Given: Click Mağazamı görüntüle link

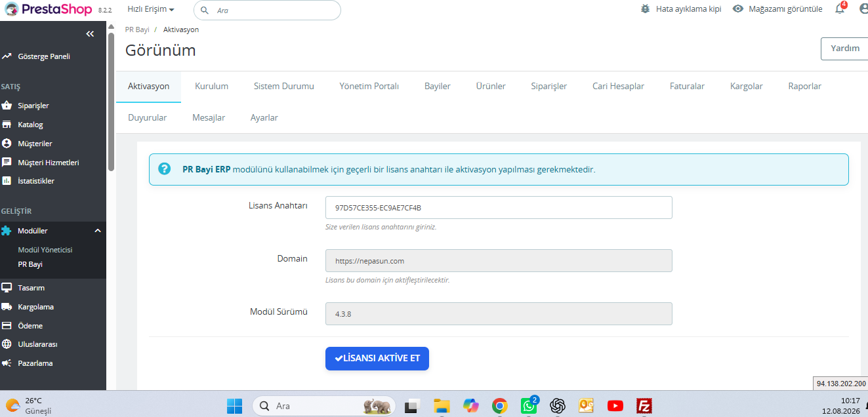Looking at the screenshot, I should click(785, 9).
